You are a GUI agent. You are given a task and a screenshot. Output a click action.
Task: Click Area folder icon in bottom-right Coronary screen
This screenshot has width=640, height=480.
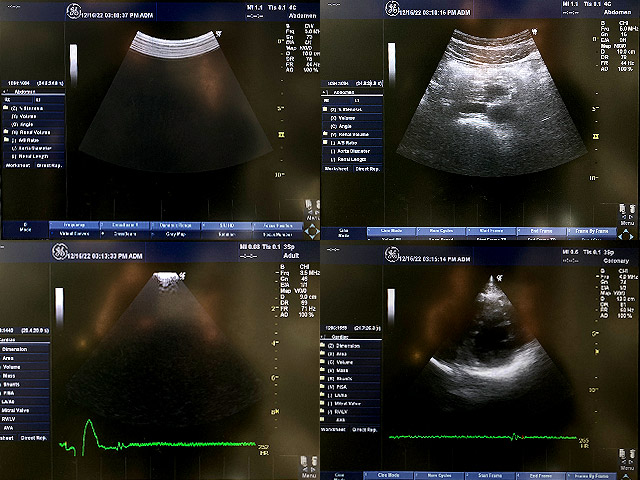323,353
